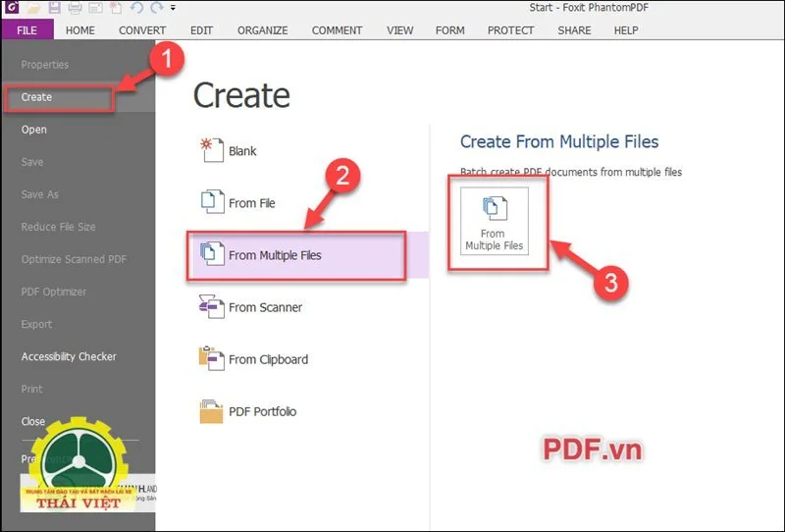Open the Customize Quick Access Toolbar dropdown
The height and width of the screenshot is (532, 785).
tap(173, 8)
